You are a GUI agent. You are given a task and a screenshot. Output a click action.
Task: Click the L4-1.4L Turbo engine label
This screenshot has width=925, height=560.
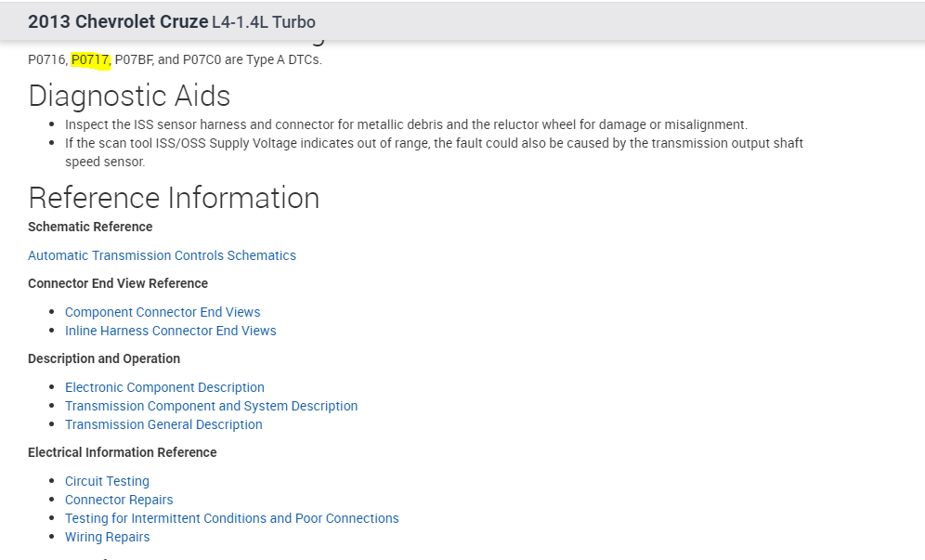click(x=263, y=21)
